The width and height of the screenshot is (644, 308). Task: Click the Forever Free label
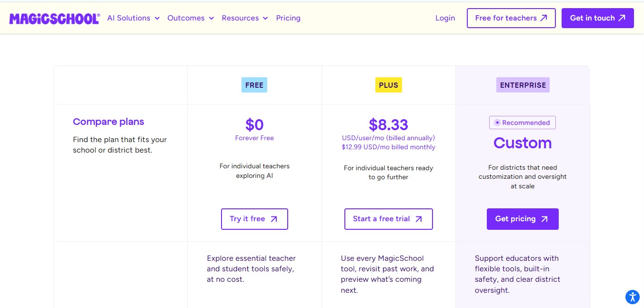(x=254, y=138)
